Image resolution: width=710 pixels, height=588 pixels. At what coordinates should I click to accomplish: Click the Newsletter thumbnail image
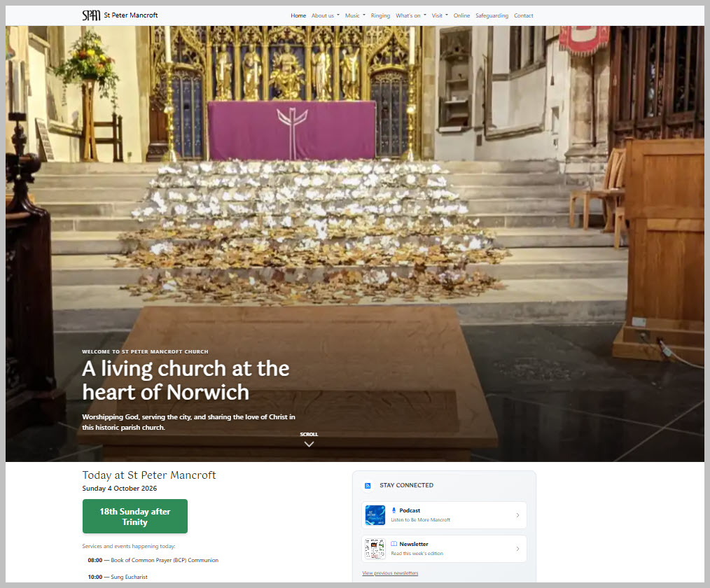(x=375, y=549)
